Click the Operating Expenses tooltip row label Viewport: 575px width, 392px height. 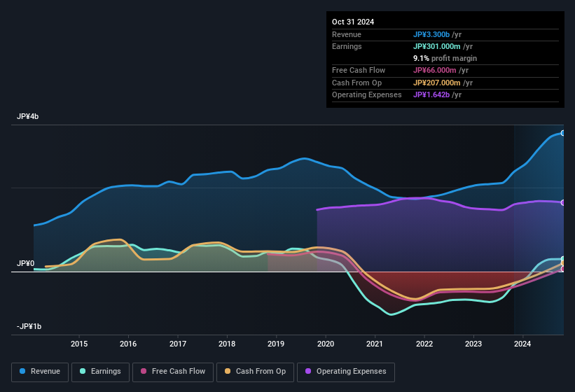tap(367, 95)
